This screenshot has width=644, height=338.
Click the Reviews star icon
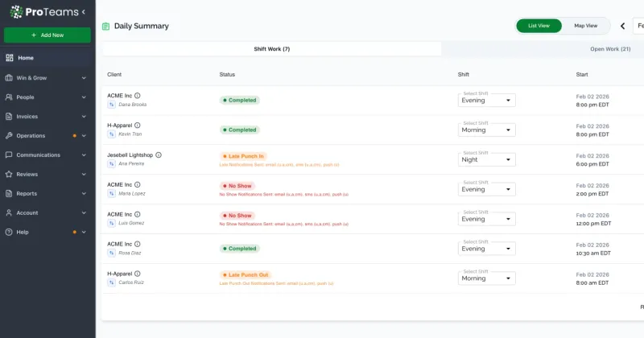point(9,174)
